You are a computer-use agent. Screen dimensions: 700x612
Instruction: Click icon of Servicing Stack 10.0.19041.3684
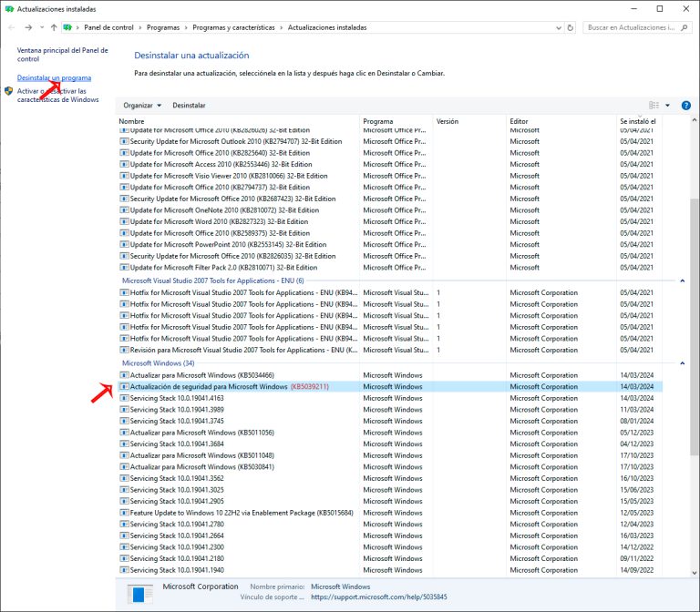(124, 444)
